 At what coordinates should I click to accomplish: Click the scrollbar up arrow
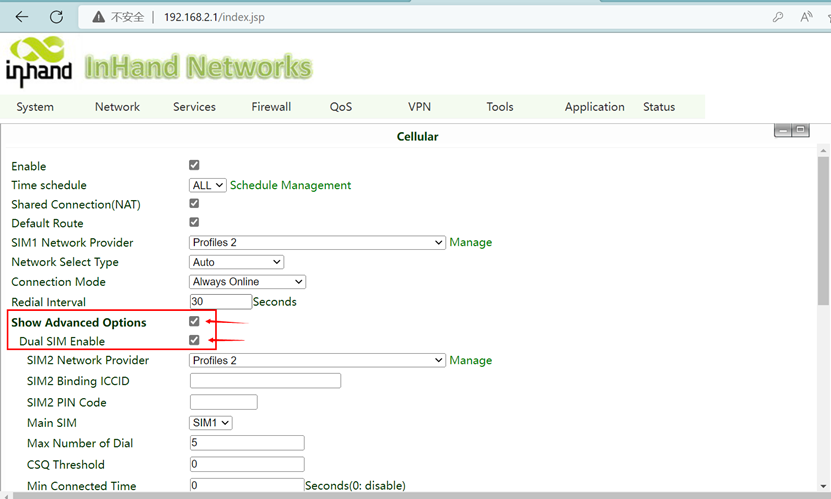click(x=823, y=151)
